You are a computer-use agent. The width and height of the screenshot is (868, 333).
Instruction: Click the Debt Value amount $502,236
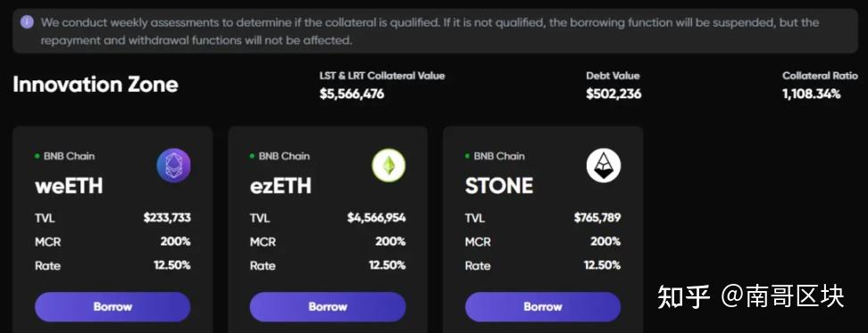613,94
